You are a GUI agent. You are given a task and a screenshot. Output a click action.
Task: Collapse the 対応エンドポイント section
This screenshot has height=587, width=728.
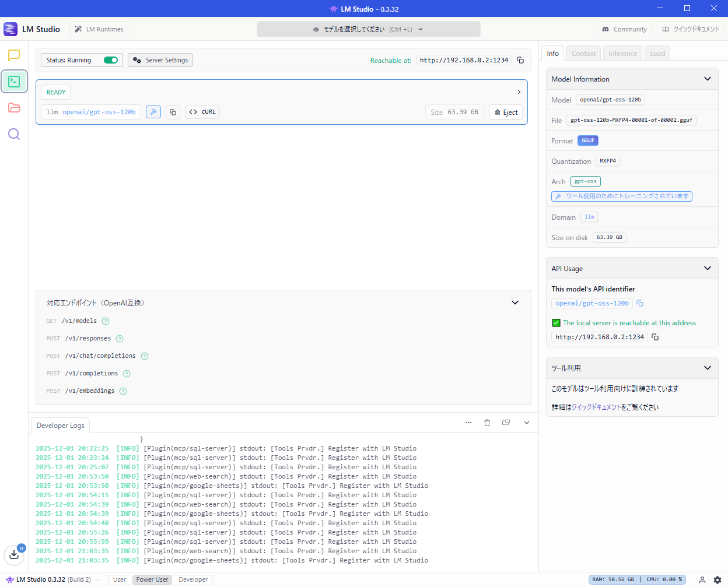515,303
